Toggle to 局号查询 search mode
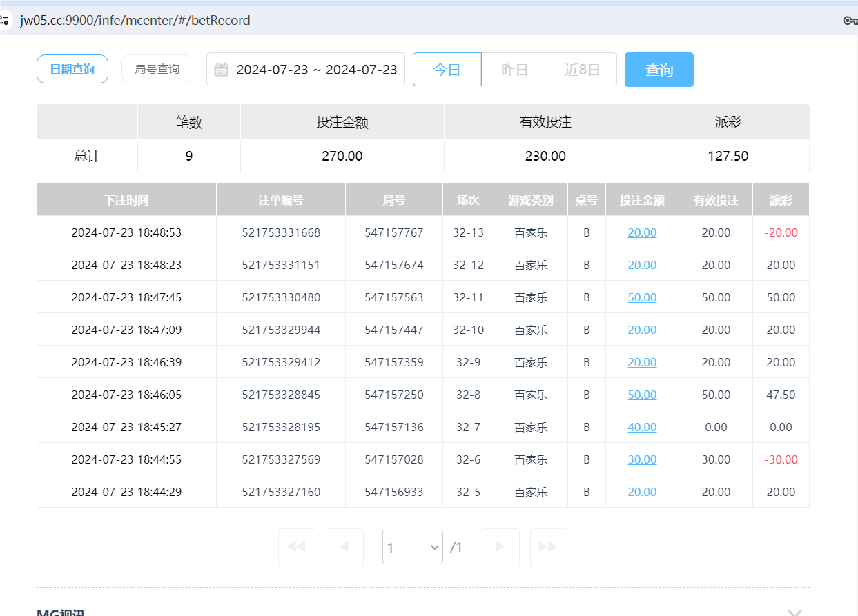 pyautogui.click(x=157, y=69)
